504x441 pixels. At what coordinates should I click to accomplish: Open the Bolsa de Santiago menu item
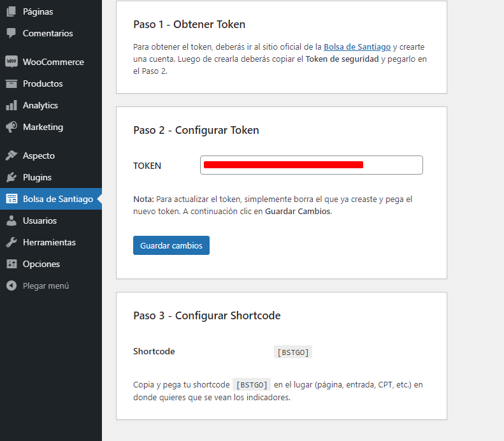pyautogui.click(x=51, y=199)
